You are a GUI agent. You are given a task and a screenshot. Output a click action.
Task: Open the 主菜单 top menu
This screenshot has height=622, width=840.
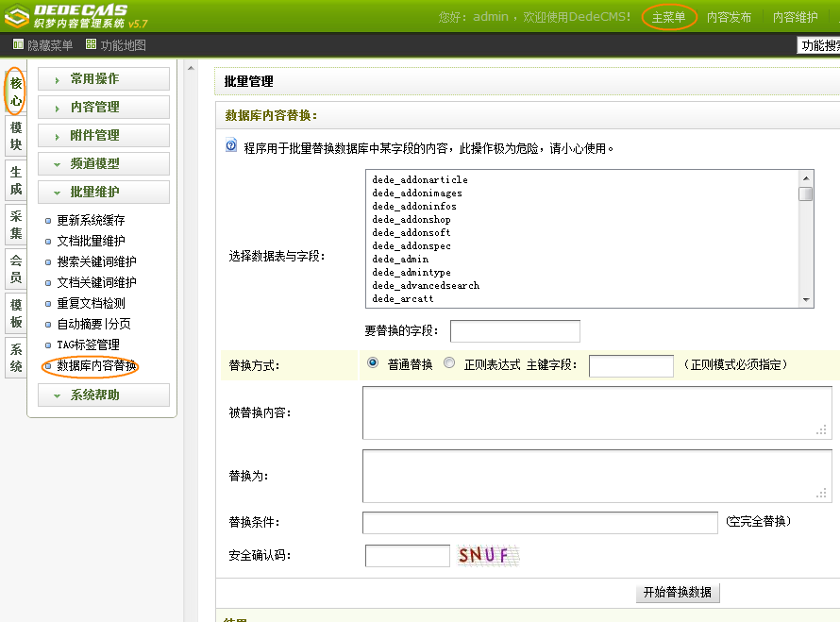coord(668,17)
